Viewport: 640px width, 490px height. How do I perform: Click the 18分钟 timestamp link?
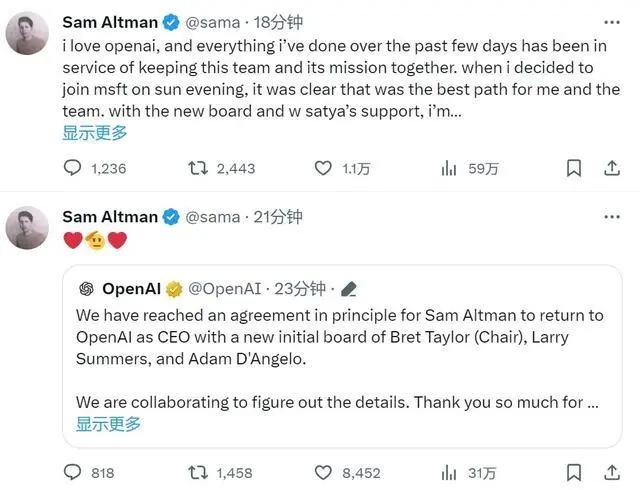[x=278, y=23]
